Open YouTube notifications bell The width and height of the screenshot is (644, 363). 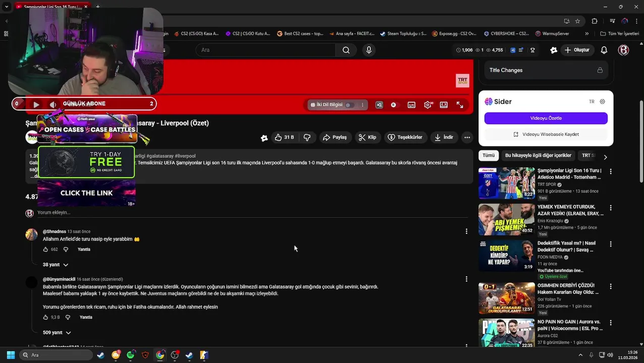coord(604,50)
